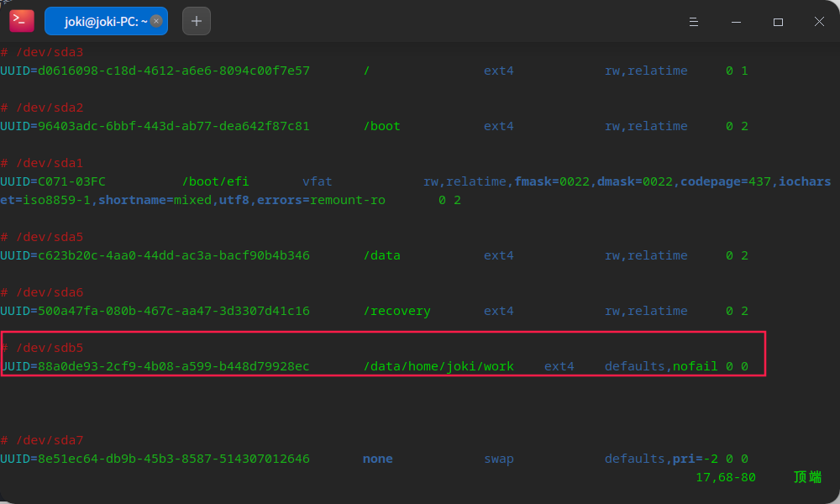
Task: Click 'iso8859-1' in wrapped sda1 line
Action: coord(56,200)
